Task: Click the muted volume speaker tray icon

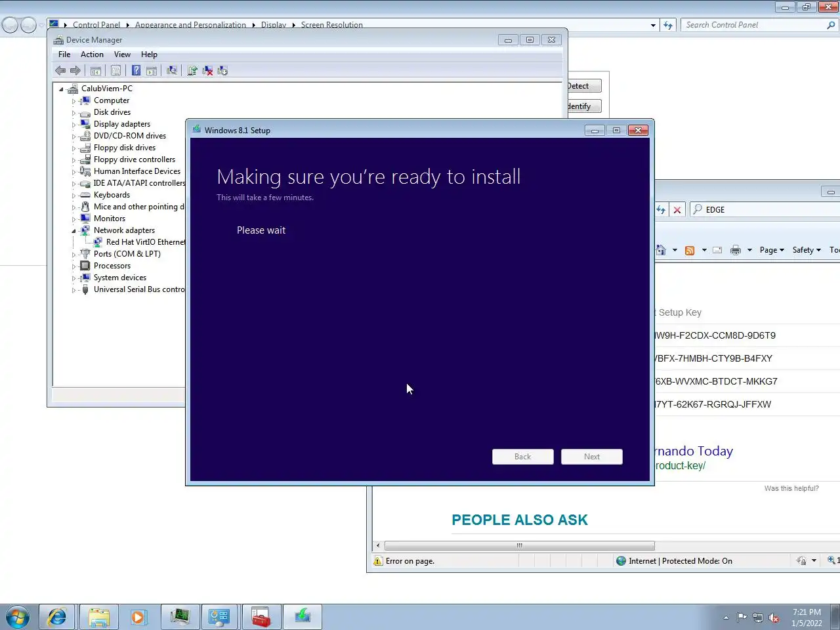Action: point(774,618)
